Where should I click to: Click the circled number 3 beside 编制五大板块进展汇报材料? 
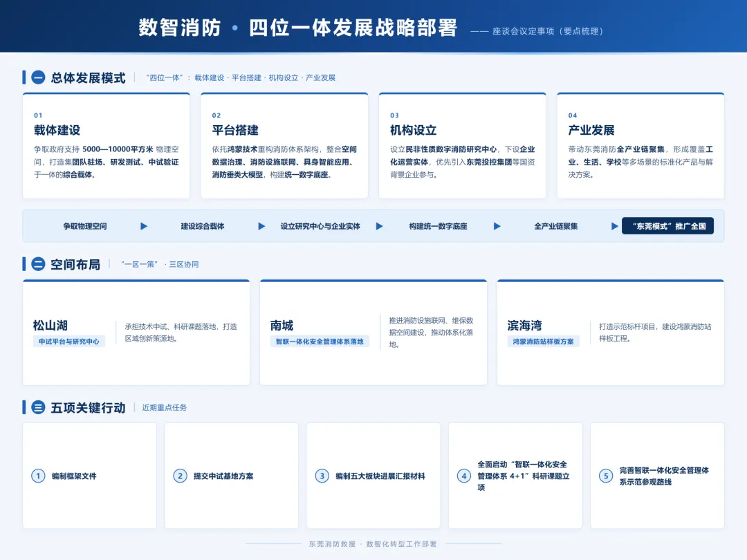click(x=322, y=476)
